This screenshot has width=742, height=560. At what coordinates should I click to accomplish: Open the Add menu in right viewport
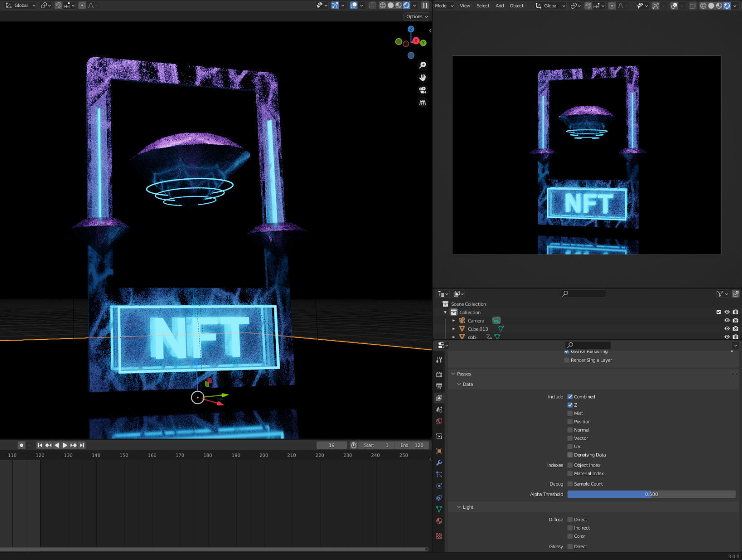[x=500, y=6]
